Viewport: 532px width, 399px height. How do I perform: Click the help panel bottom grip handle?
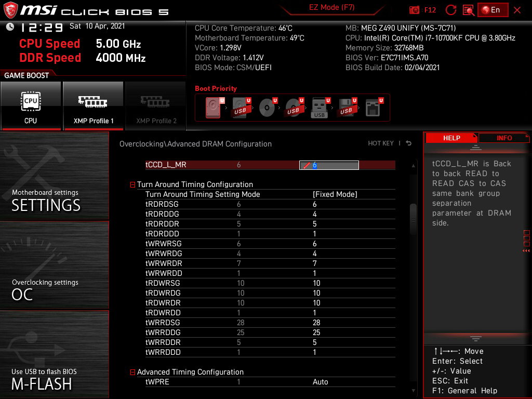(476, 339)
